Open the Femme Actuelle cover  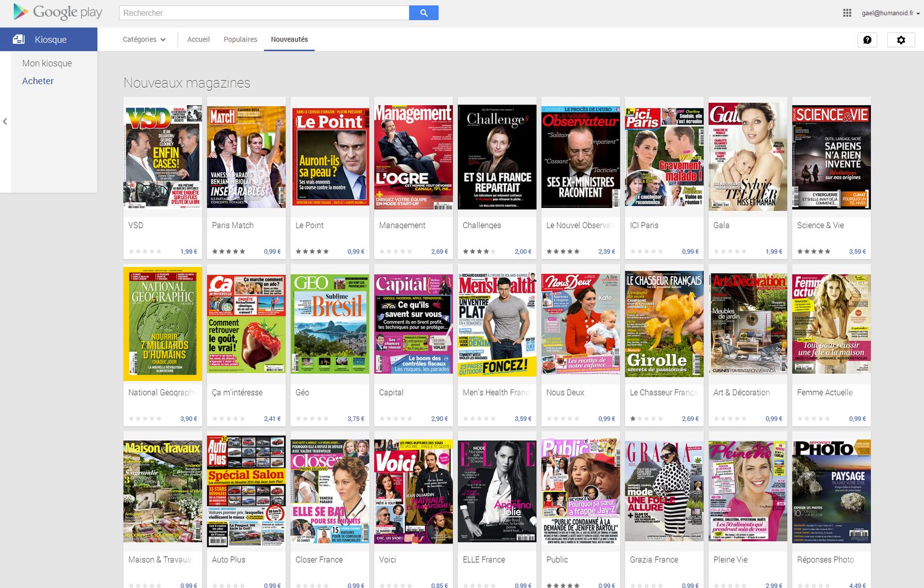[832, 323]
